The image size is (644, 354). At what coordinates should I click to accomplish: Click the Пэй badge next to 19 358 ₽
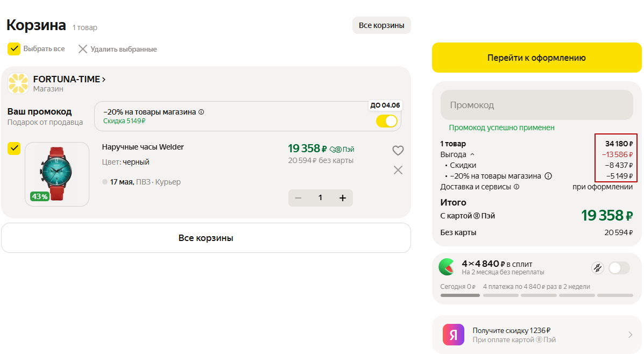coord(342,150)
